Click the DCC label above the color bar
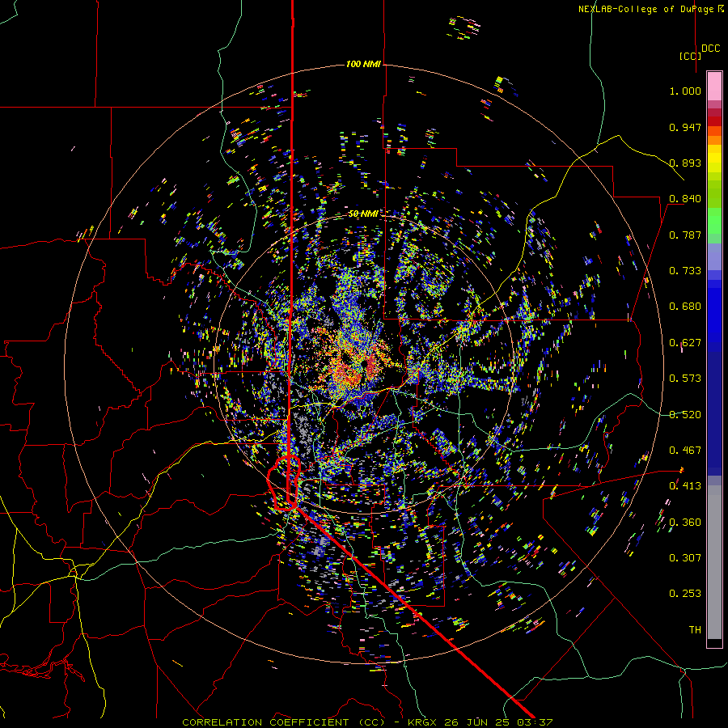 click(x=710, y=49)
